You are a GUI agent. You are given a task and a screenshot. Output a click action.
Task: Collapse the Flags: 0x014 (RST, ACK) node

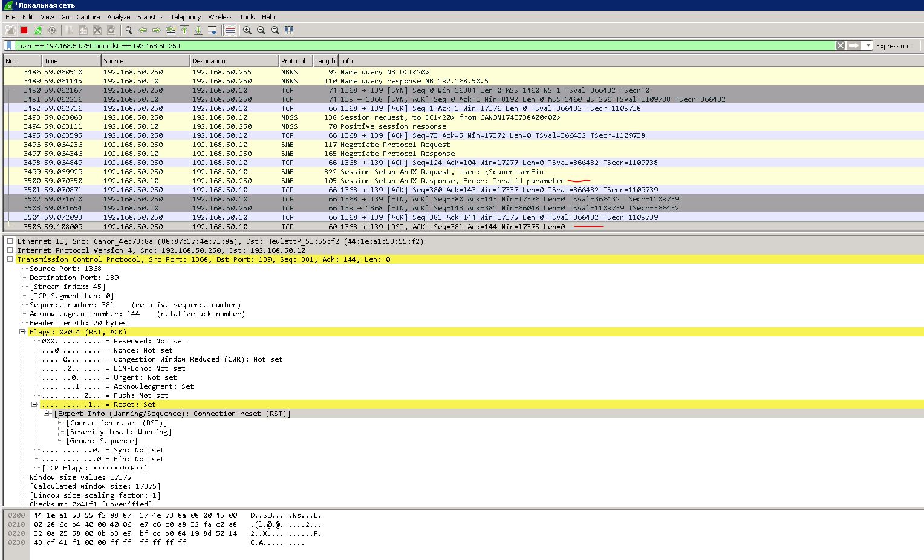(x=22, y=332)
